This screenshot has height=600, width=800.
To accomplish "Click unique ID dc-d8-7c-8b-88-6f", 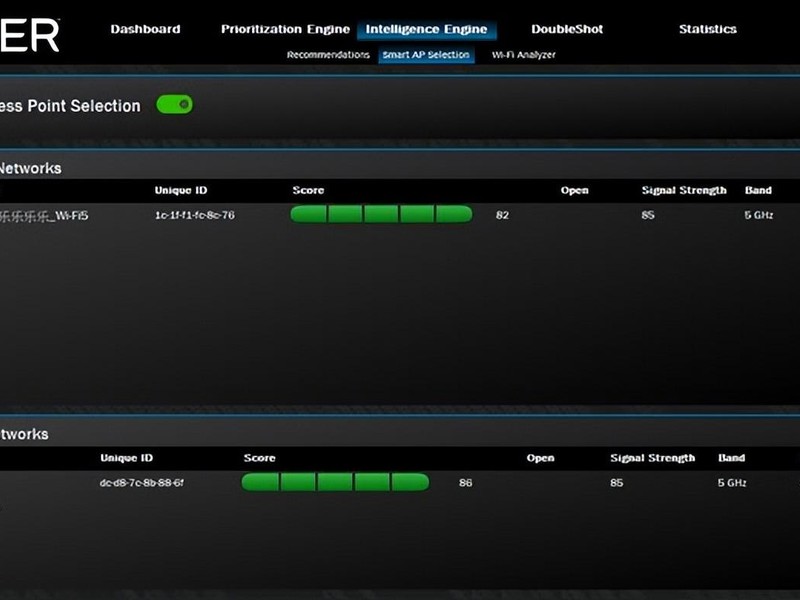I will click(142, 483).
